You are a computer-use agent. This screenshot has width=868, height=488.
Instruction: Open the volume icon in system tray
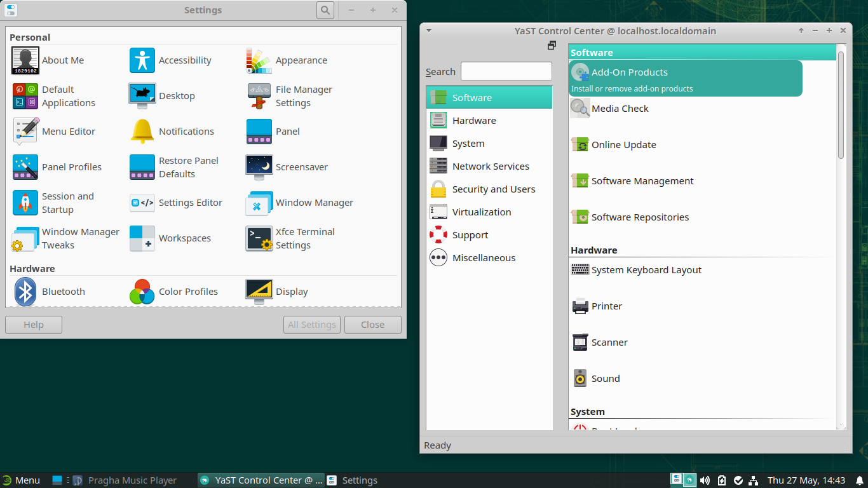[x=705, y=480]
